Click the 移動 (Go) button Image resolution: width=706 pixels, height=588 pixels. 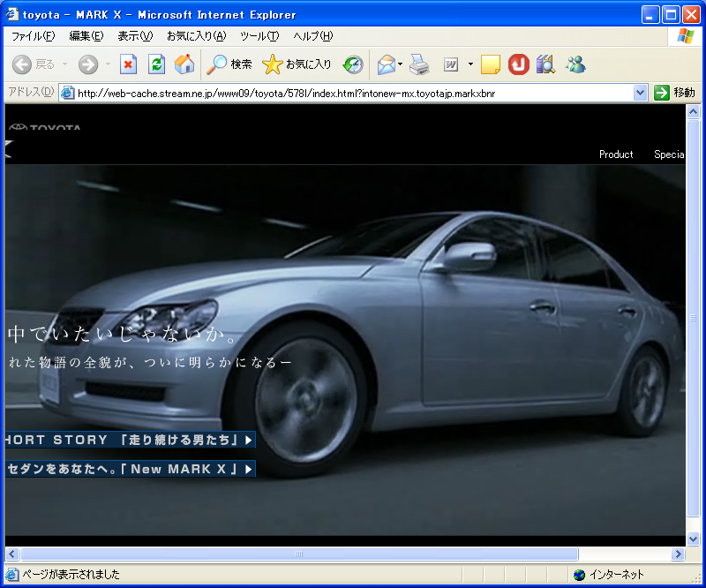[x=675, y=93]
